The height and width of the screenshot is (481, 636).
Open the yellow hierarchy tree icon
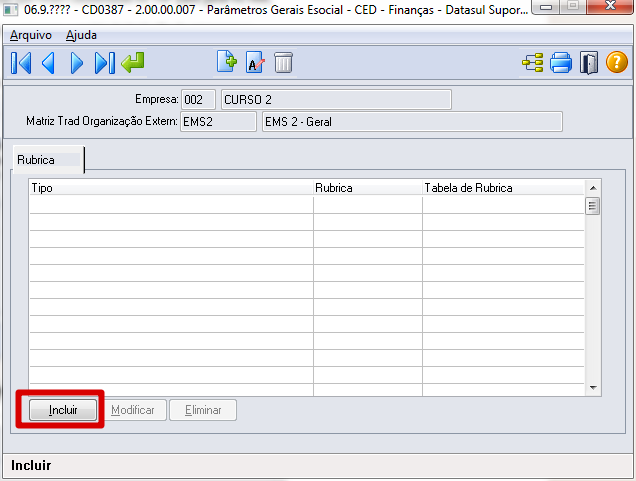click(533, 63)
